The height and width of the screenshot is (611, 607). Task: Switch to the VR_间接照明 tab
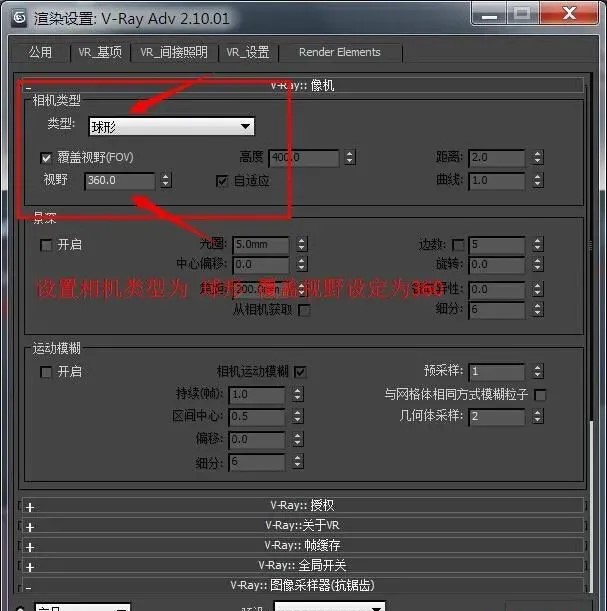174,52
